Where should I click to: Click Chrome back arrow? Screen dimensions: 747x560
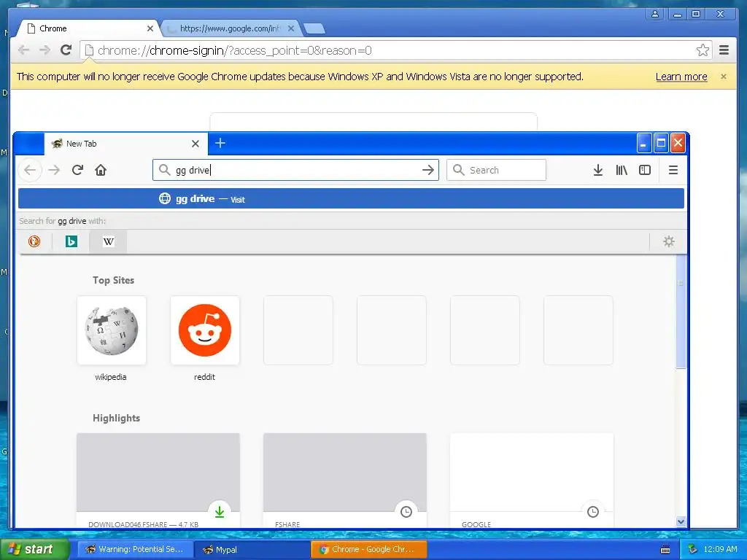(24, 50)
